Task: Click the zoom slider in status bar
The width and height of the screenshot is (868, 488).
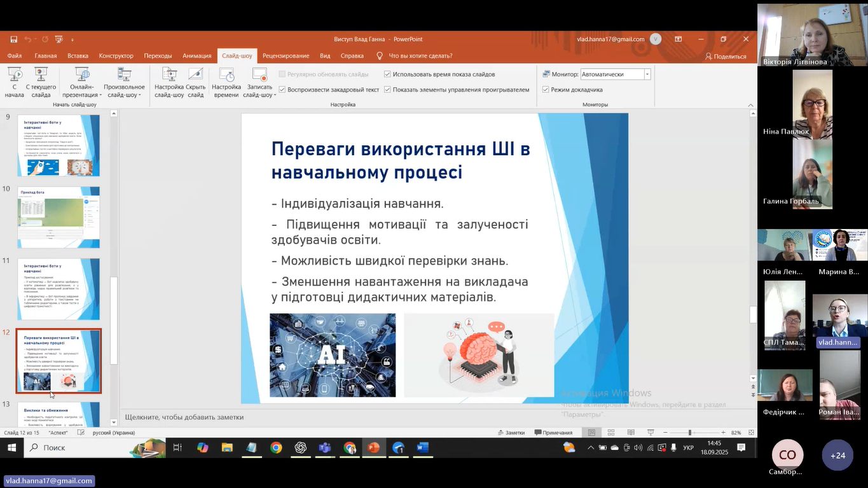Action: (690, 433)
